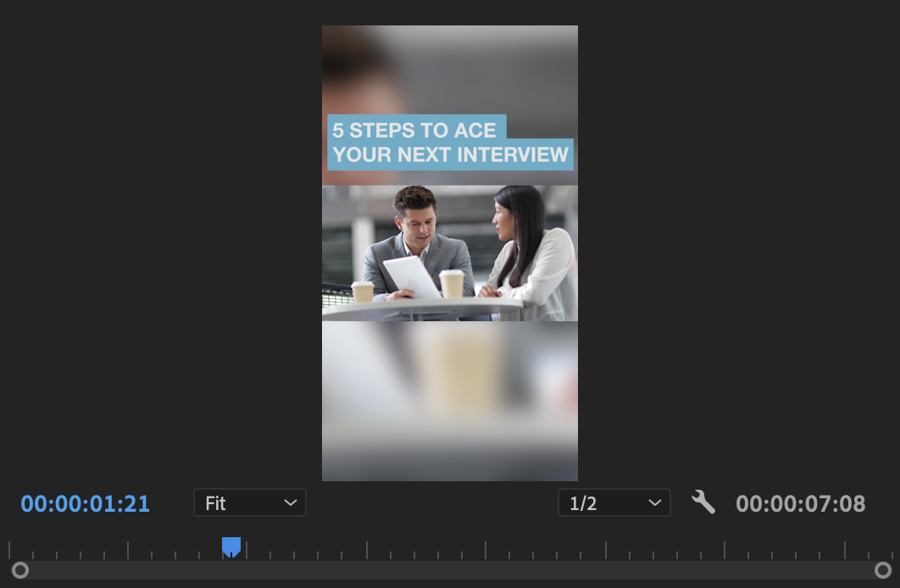
Task: Click the interview video clip in preview
Action: pyautogui.click(x=450, y=253)
